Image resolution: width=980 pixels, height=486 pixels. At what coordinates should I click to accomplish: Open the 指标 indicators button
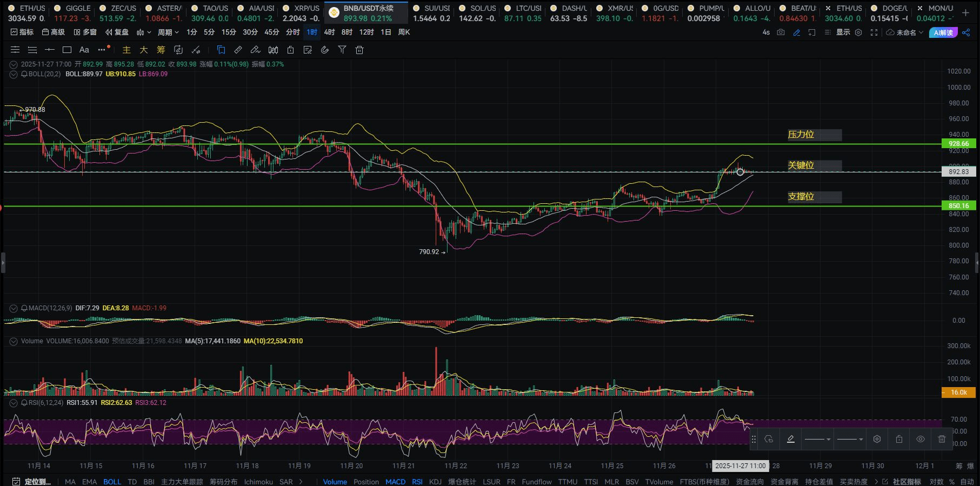tap(22, 32)
